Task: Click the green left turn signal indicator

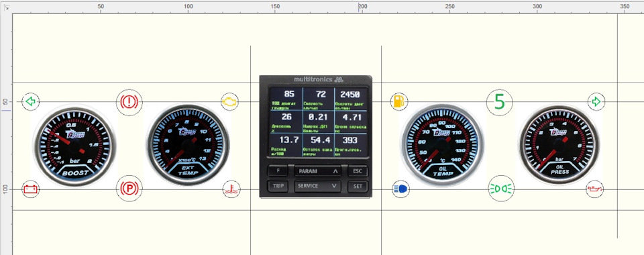Action: point(31,101)
